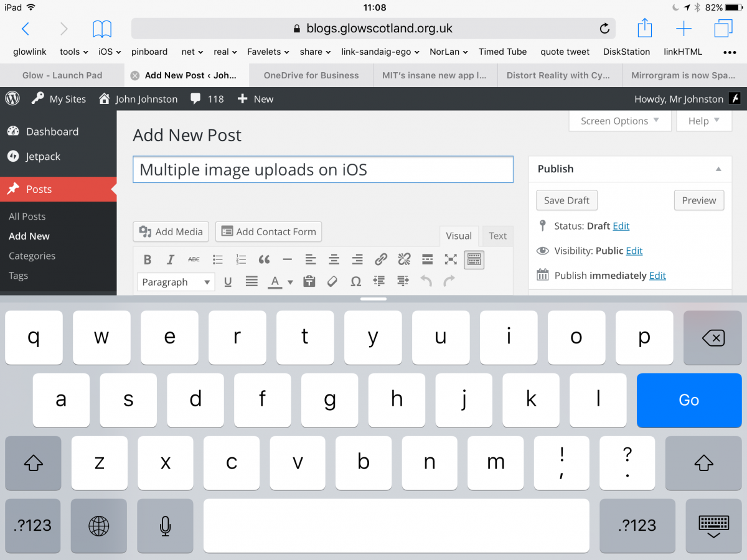Image resolution: width=747 pixels, height=560 pixels.
Task: Click the Save Draft button
Action: pyautogui.click(x=566, y=200)
